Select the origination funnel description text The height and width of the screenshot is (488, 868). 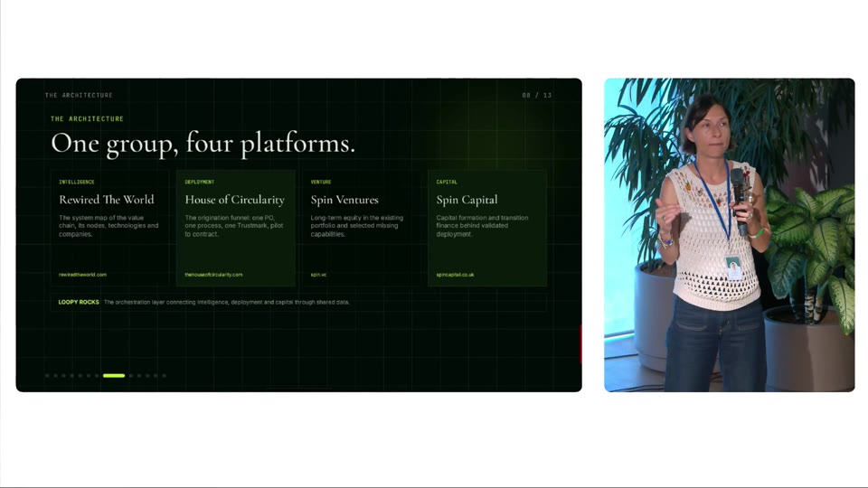pyautogui.click(x=234, y=226)
